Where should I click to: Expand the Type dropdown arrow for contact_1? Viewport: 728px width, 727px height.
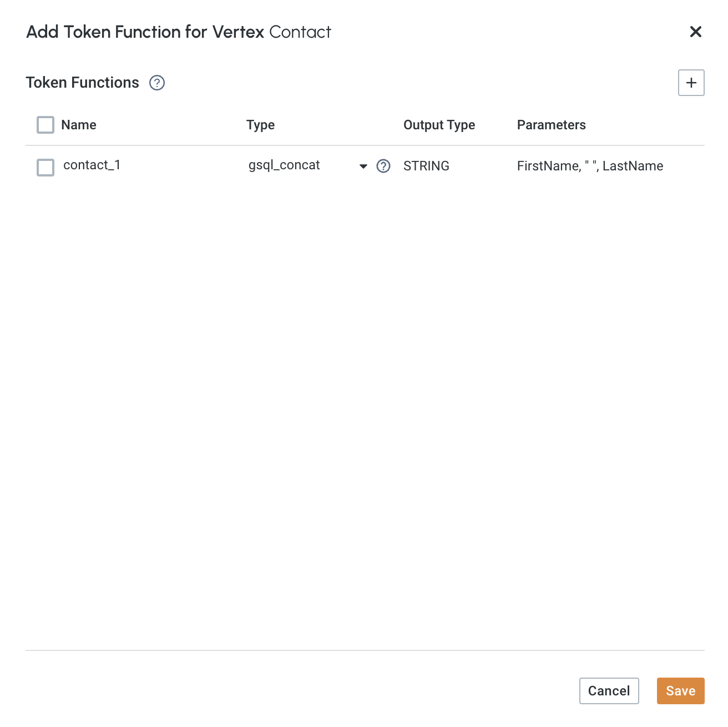[363, 166]
